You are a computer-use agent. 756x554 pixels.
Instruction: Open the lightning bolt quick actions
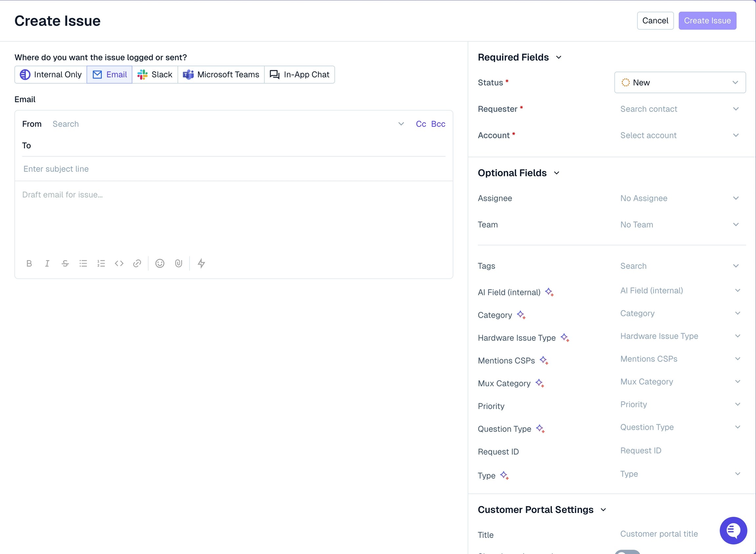click(x=201, y=264)
